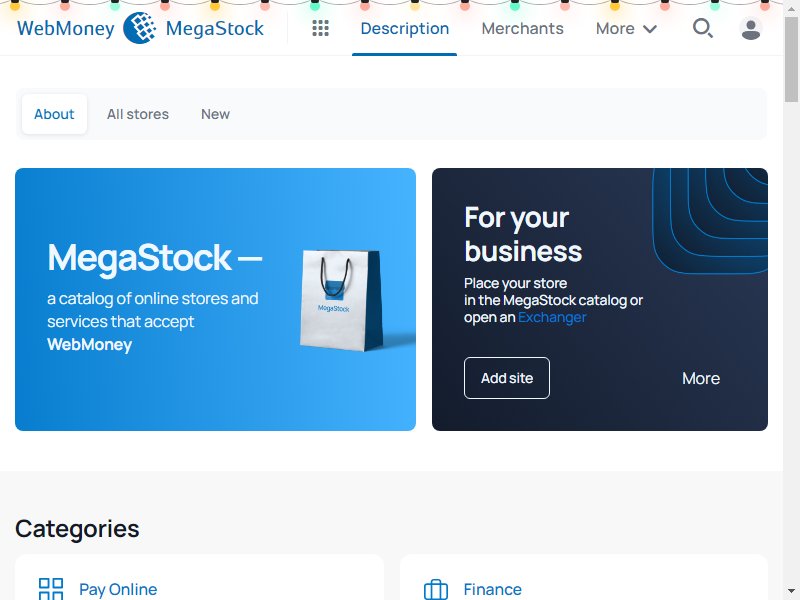The image size is (800, 600).
Task: Switch to the Description tab
Action: [405, 29]
